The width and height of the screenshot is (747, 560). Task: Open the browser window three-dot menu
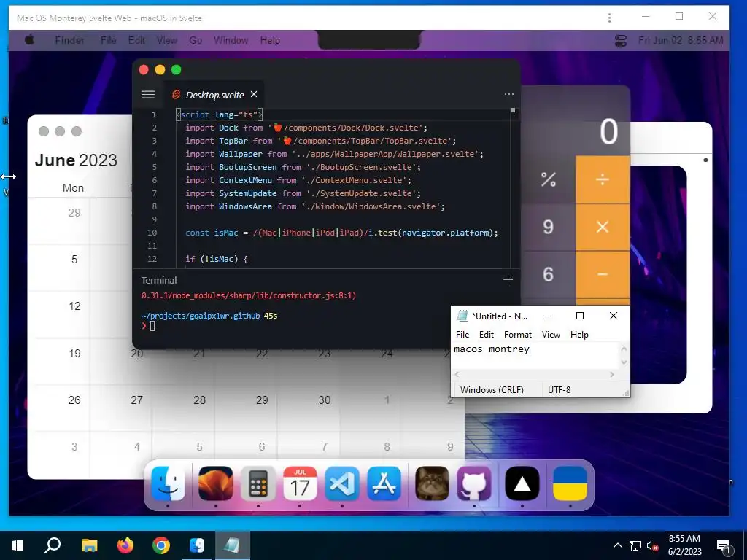coord(609,17)
